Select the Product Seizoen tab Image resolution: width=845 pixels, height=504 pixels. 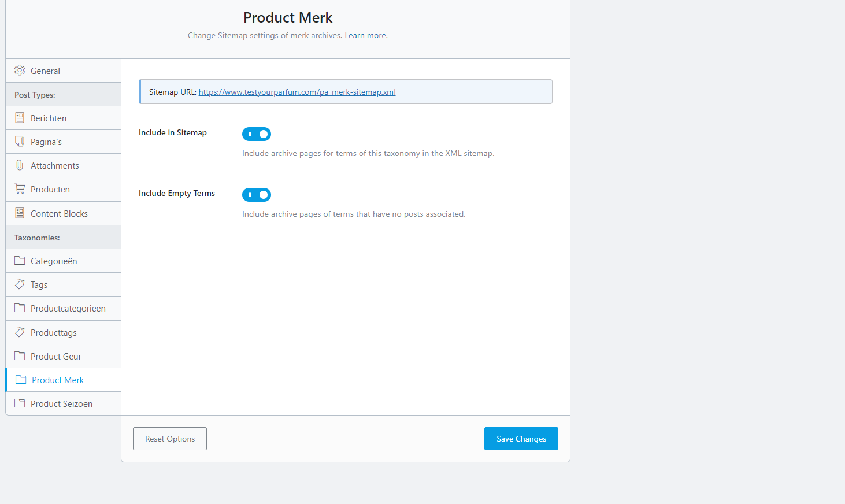[x=61, y=404]
